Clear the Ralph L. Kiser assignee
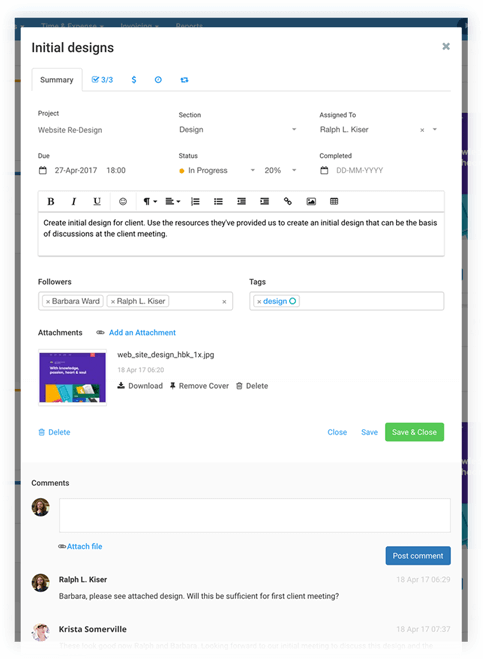This screenshot has height=659, width=483. pos(422,130)
